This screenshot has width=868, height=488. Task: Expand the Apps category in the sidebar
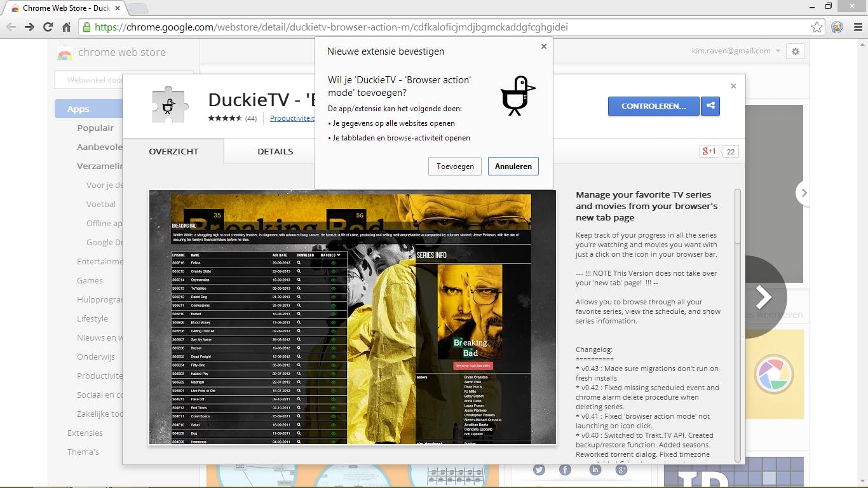tap(79, 109)
